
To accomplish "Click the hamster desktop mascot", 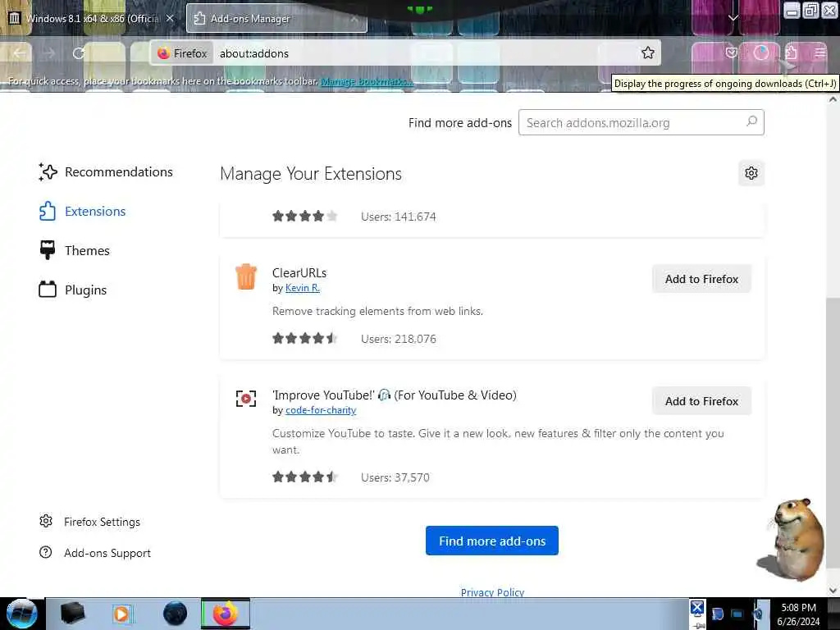I will click(792, 538).
